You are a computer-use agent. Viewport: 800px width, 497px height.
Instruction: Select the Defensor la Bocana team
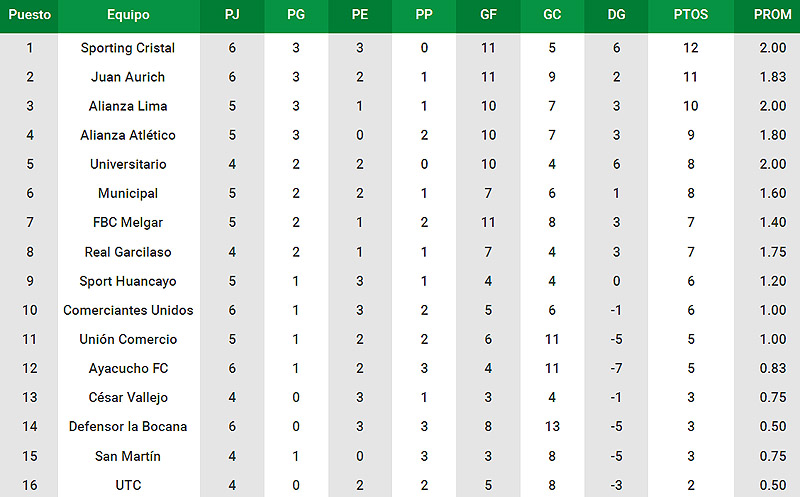128,427
